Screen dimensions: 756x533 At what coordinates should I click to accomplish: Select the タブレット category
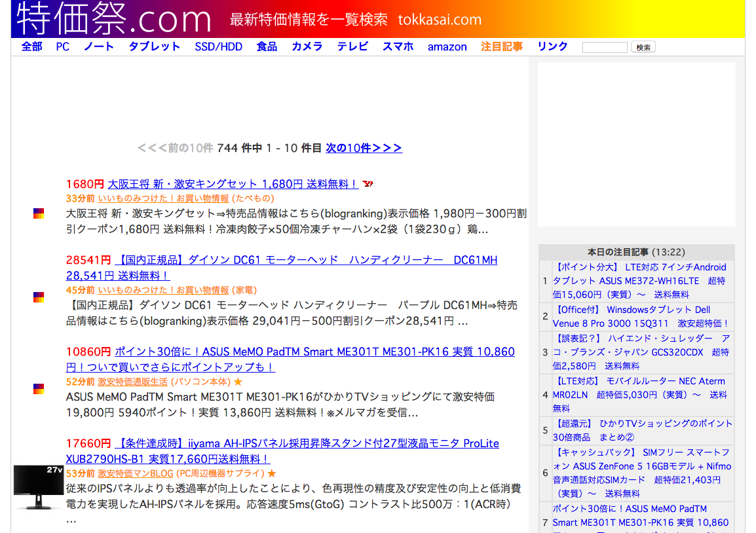155,46
